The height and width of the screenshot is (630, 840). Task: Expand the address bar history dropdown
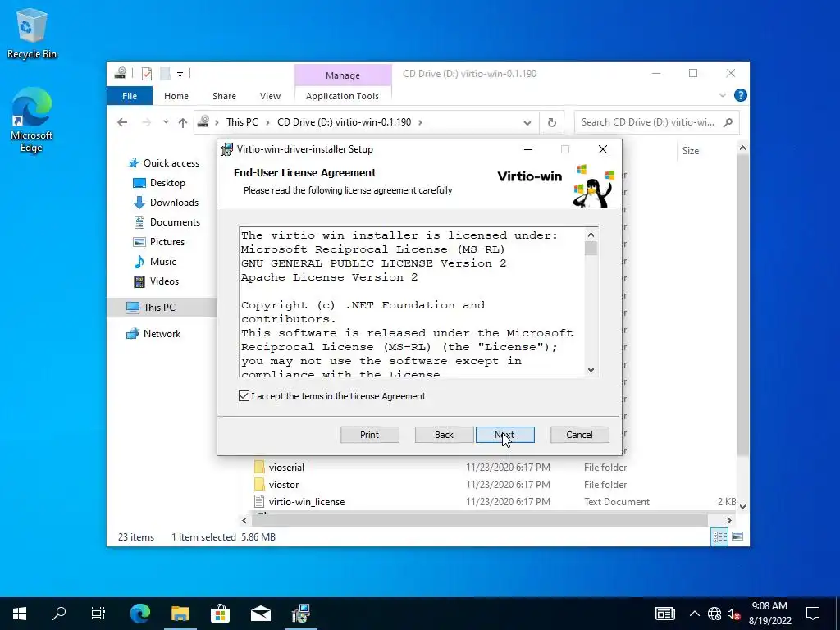click(527, 123)
